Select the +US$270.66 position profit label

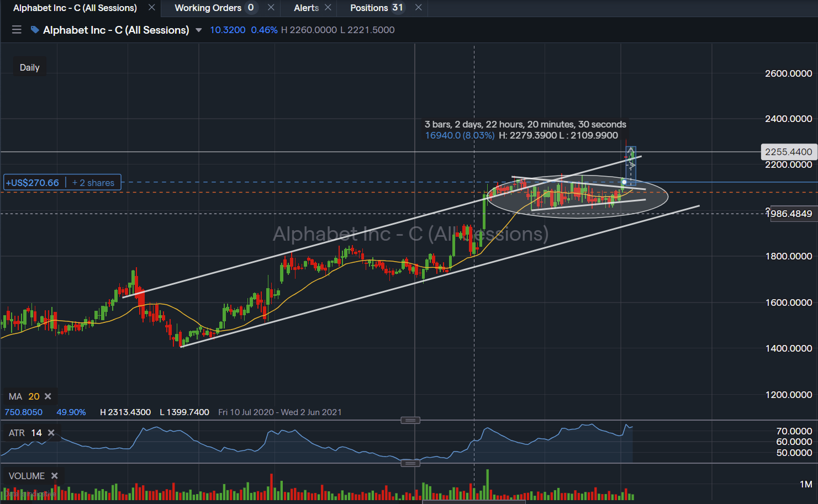tap(33, 183)
